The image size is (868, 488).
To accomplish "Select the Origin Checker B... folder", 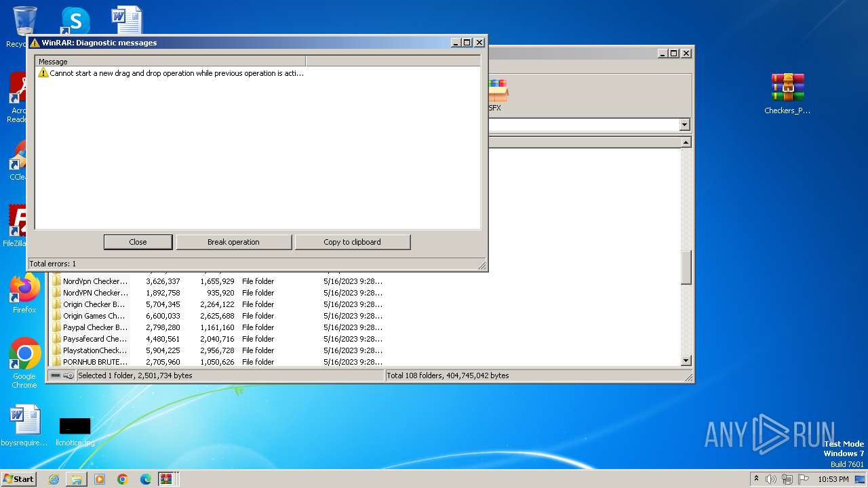I will pyautogui.click(x=217, y=304).
